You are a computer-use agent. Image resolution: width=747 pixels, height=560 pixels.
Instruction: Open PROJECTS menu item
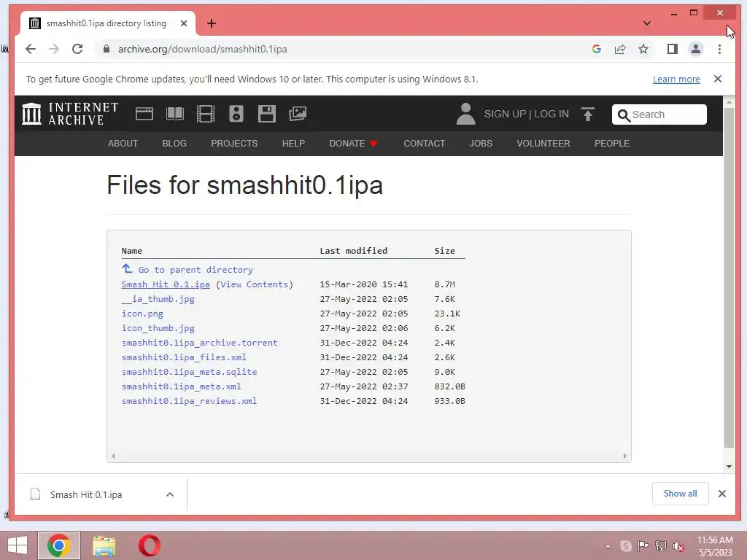point(234,144)
